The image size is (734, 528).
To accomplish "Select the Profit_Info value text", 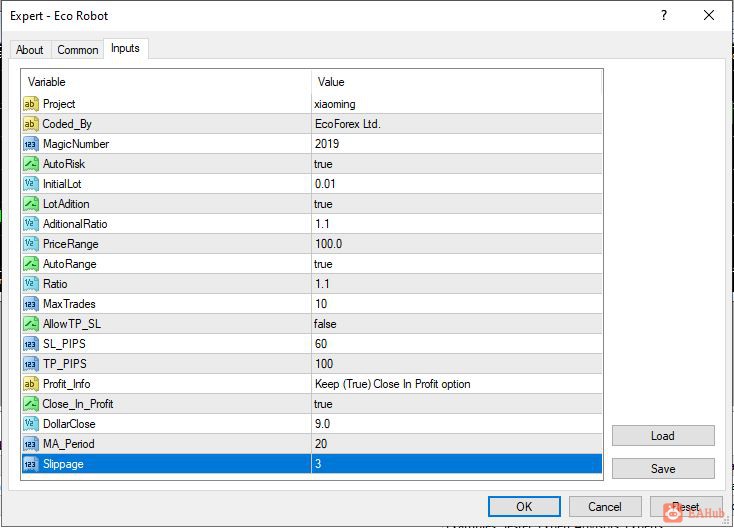I will (393, 384).
